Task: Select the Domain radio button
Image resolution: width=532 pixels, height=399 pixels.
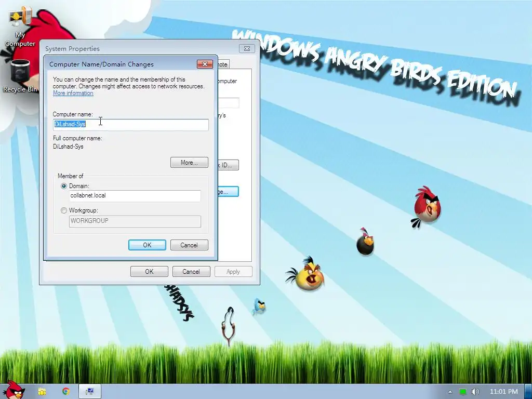Action: pyautogui.click(x=64, y=186)
